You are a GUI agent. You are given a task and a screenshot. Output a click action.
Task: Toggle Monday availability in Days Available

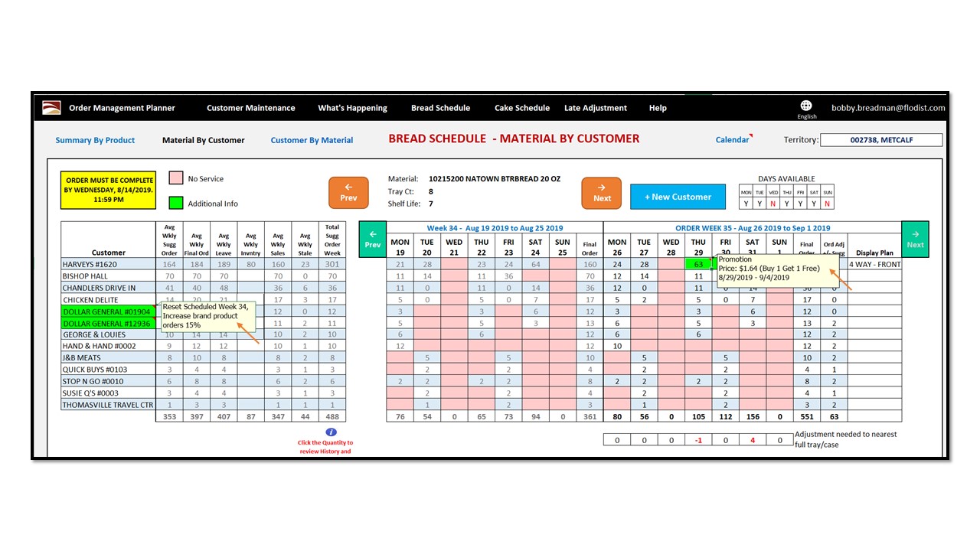746,204
